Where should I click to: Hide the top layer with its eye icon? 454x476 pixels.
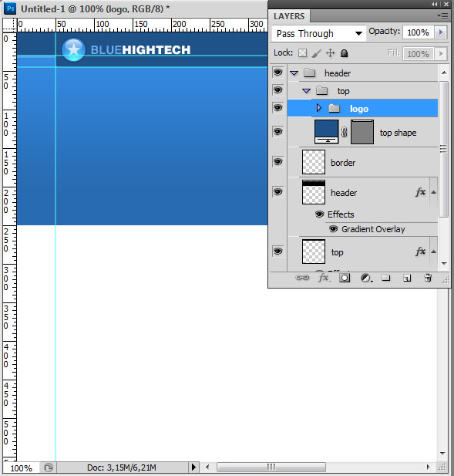(x=277, y=252)
